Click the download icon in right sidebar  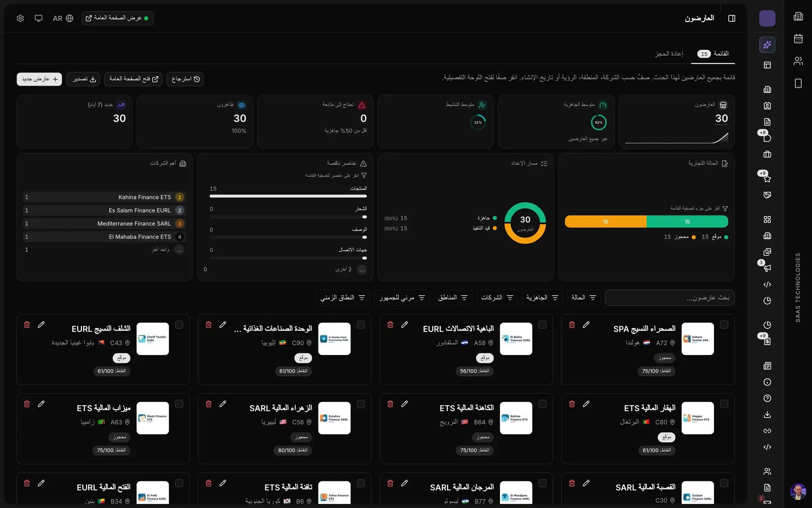click(767, 415)
